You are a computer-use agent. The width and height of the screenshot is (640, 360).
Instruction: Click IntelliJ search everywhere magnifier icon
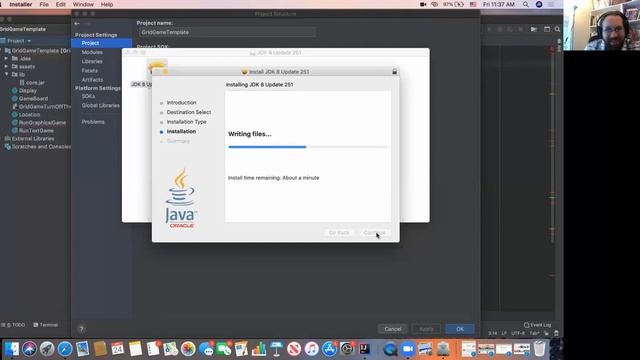(558, 29)
